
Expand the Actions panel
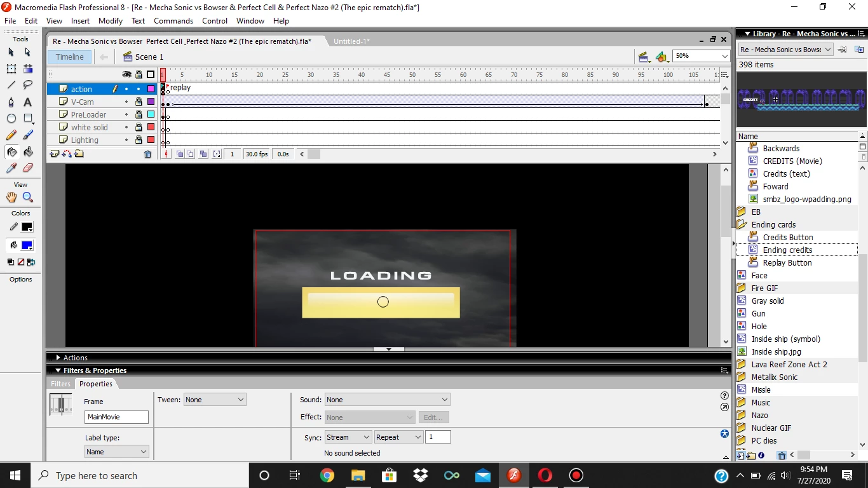pos(58,358)
